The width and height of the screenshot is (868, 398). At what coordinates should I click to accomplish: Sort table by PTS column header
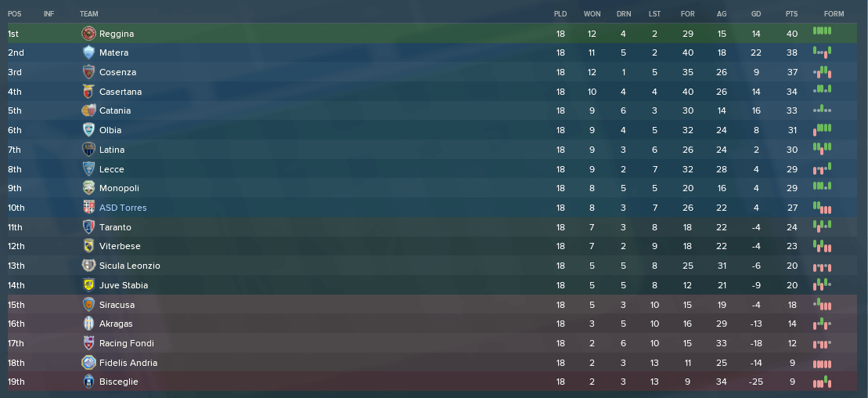tap(791, 14)
